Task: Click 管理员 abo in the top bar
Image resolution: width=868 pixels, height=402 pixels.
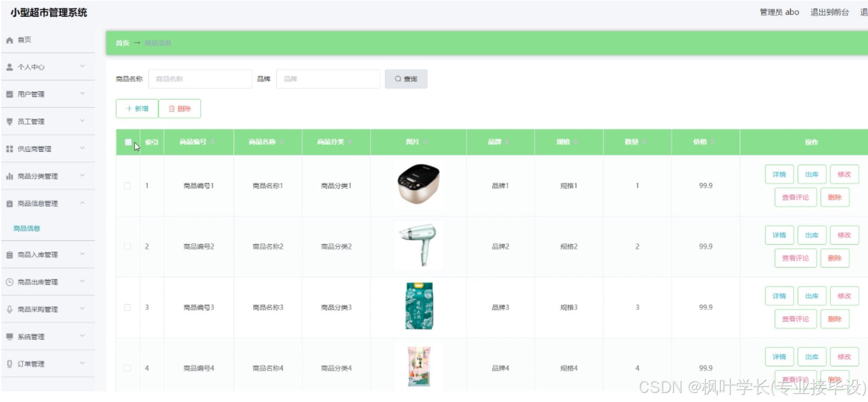Action: point(779,12)
